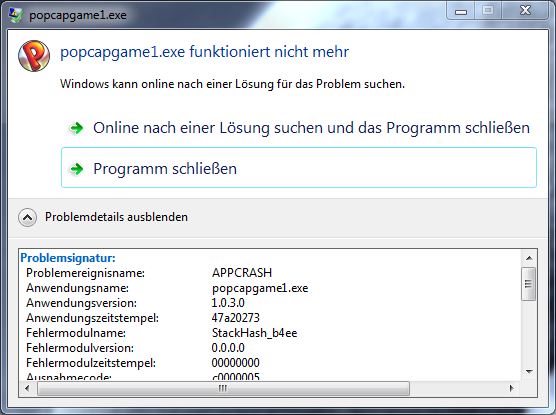The image size is (556, 415).
Task: Click '47a20273' timestamp value
Action: pos(235,318)
